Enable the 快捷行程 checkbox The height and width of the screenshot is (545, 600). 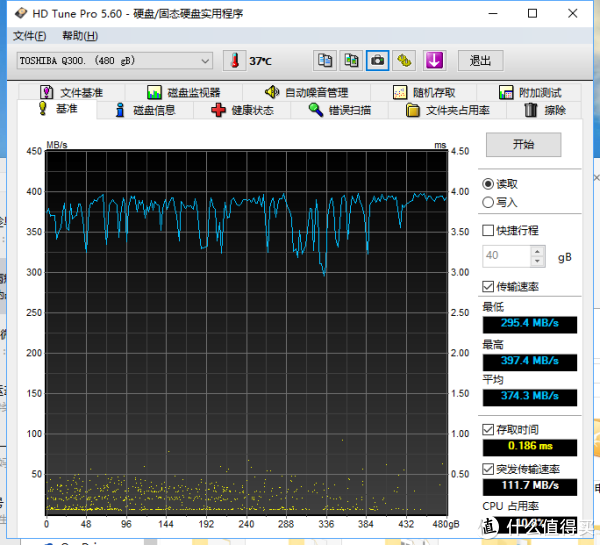488,230
